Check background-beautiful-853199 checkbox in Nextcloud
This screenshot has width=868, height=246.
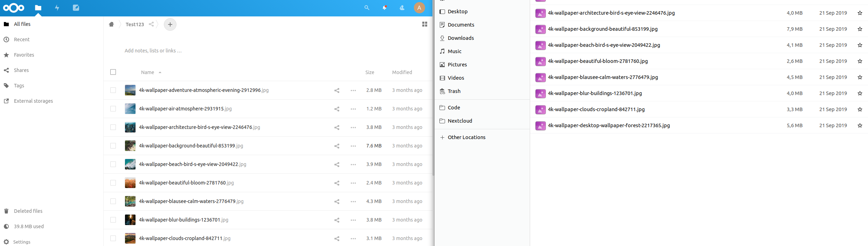tap(113, 146)
